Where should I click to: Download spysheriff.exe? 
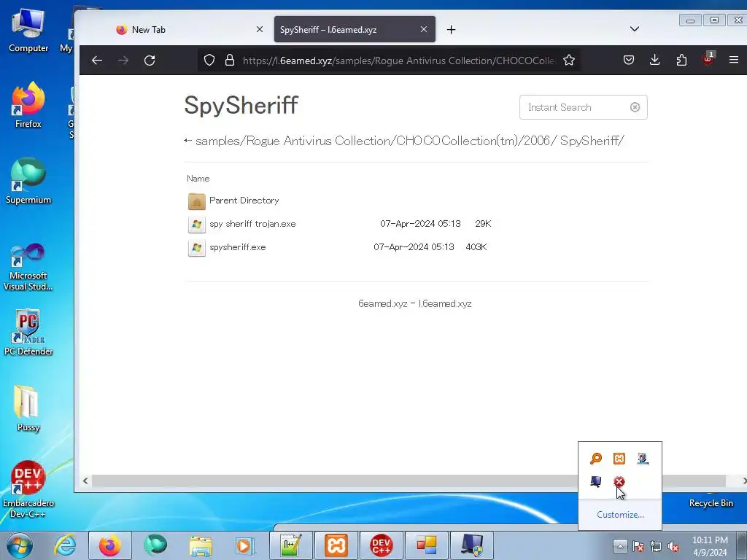[x=238, y=247]
